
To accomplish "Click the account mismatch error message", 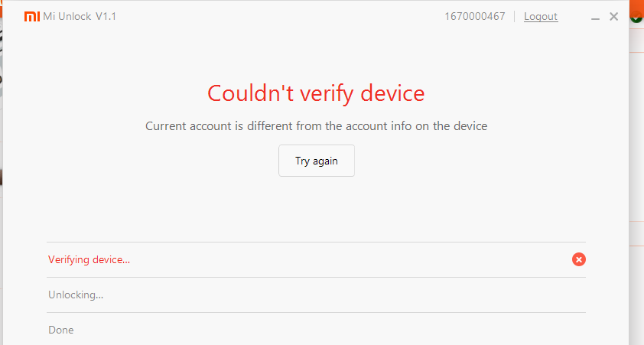I will (316, 125).
